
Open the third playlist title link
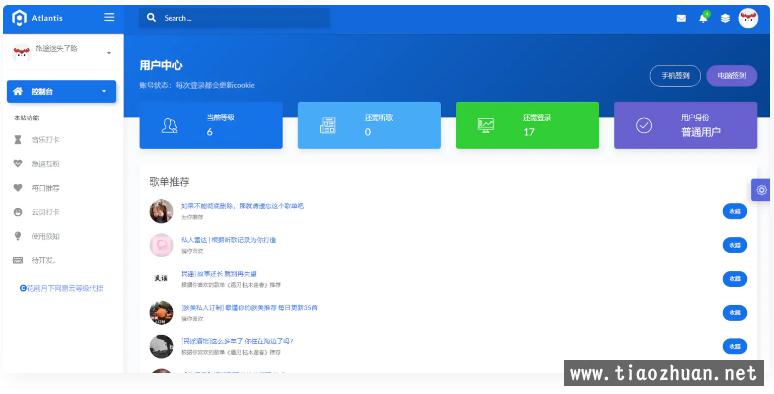(219, 274)
